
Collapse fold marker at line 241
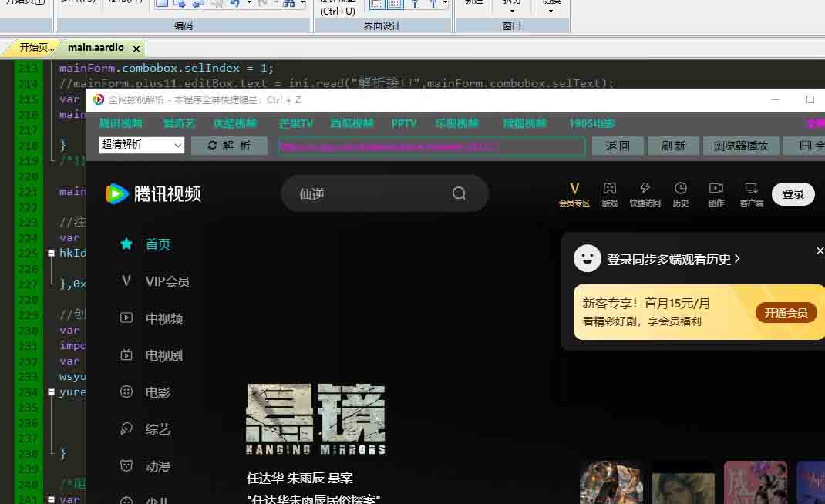click(51, 499)
